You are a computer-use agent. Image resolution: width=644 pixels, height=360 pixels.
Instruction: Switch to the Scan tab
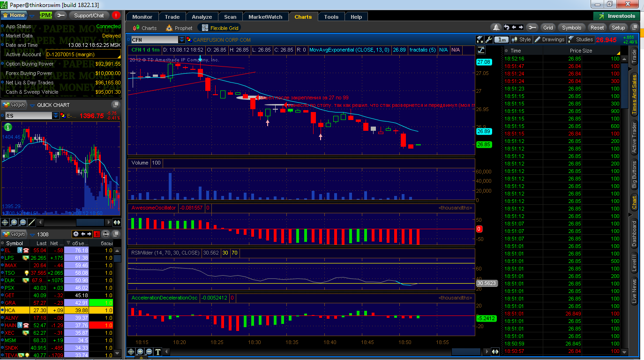click(x=230, y=17)
